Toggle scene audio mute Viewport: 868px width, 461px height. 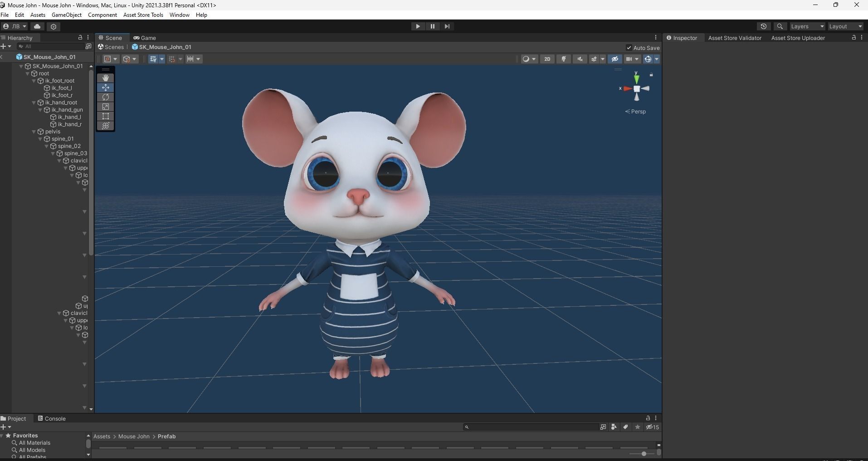(580, 59)
